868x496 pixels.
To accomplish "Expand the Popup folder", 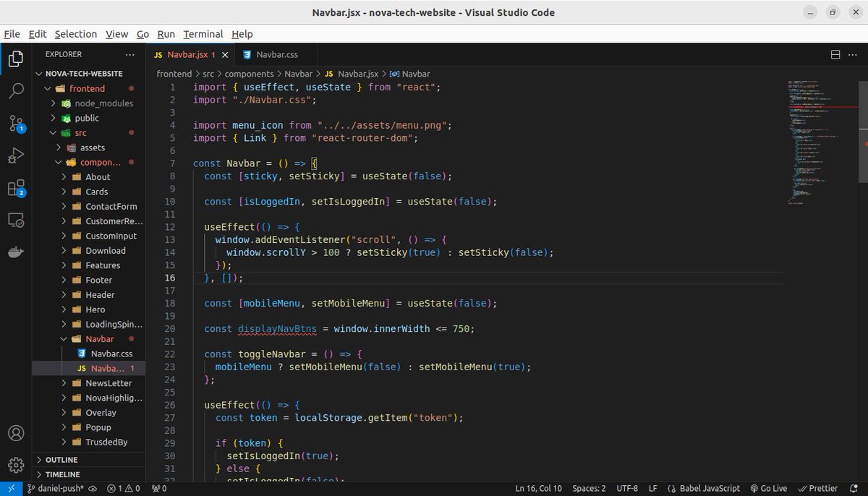I will pos(90,427).
